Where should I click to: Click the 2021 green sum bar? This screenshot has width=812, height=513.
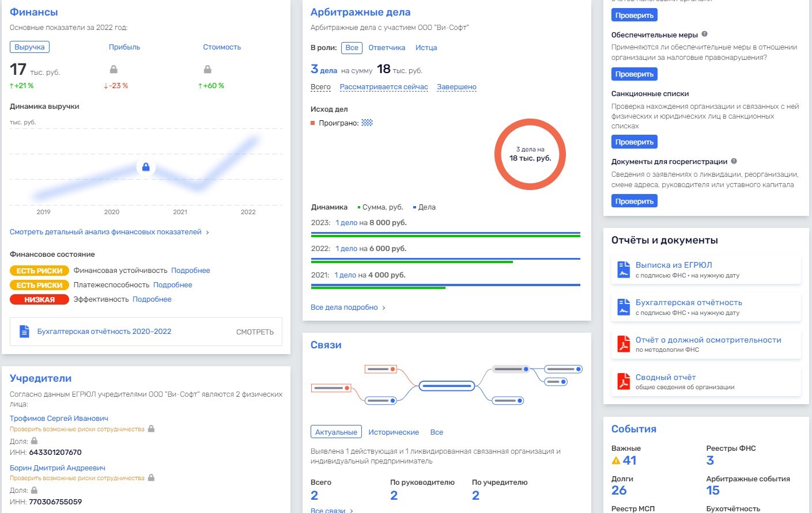[x=378, y=288]
